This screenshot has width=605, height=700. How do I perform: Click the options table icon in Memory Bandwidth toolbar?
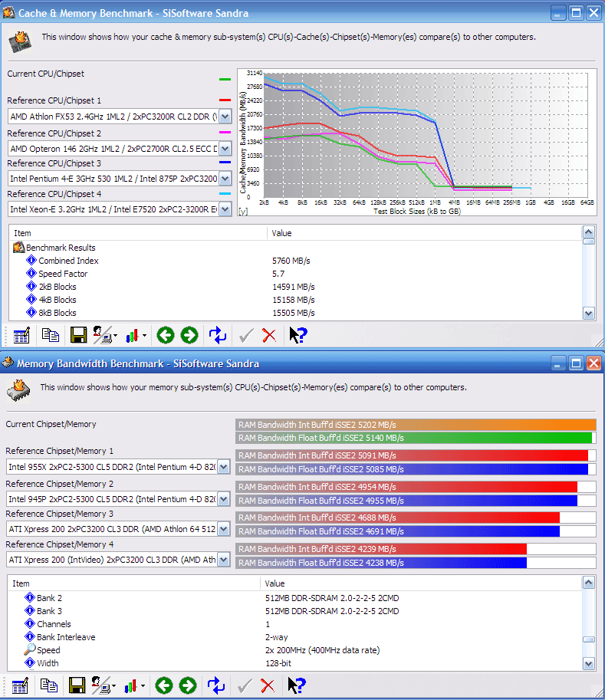[20, 685]
